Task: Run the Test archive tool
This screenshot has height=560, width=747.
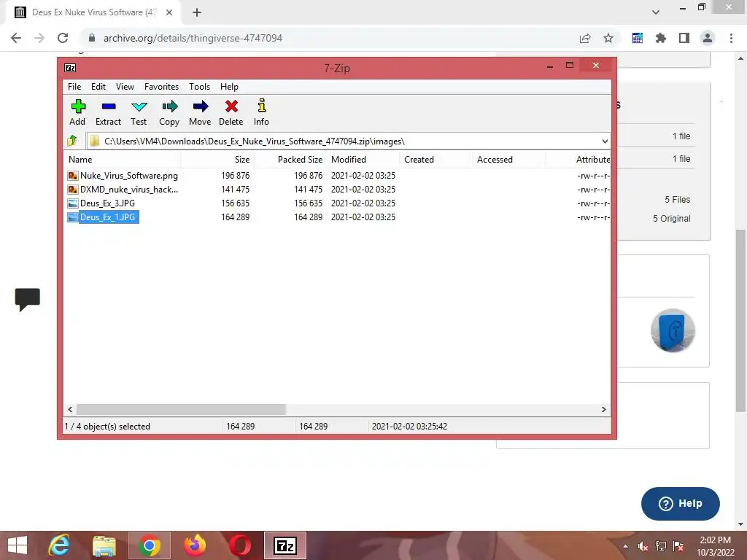Action: click(139, 112)
